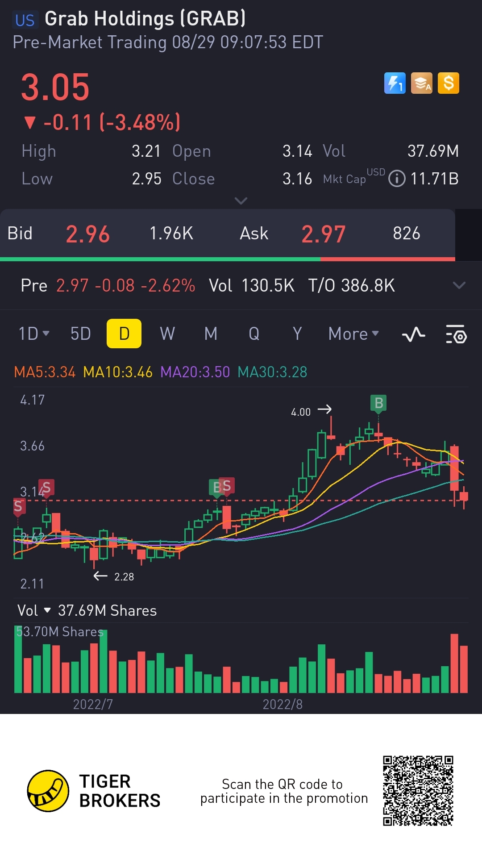
Task: Open the chart settings list icon
Action: (x=456, y=334)
